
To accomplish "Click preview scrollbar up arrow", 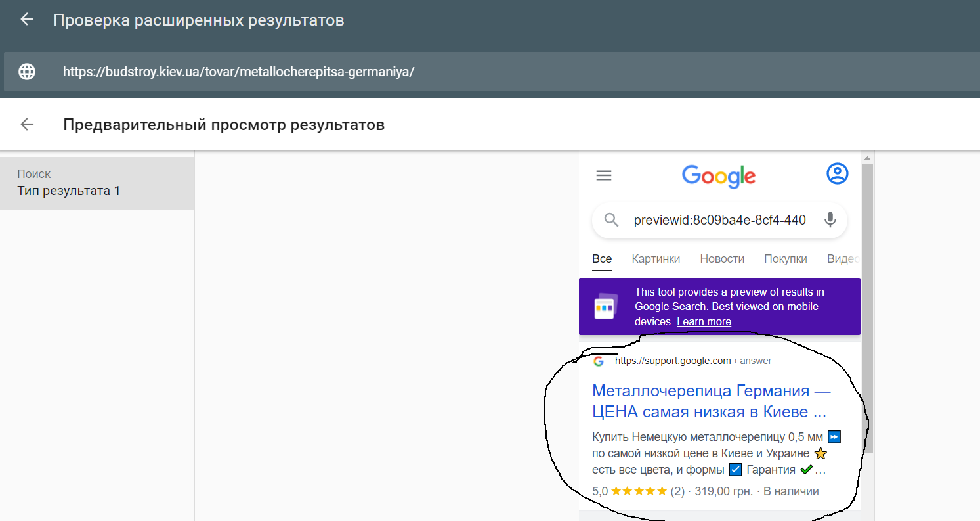I will pos(867,158).
